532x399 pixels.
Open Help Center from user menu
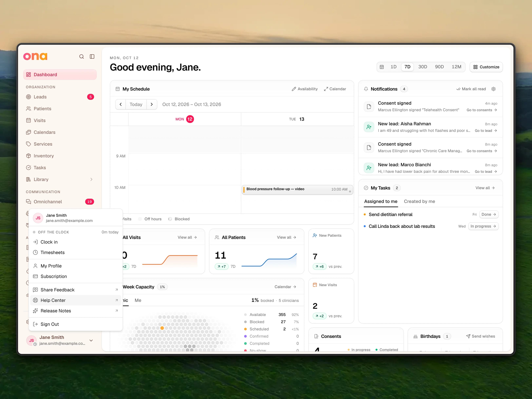pos(76,300)
